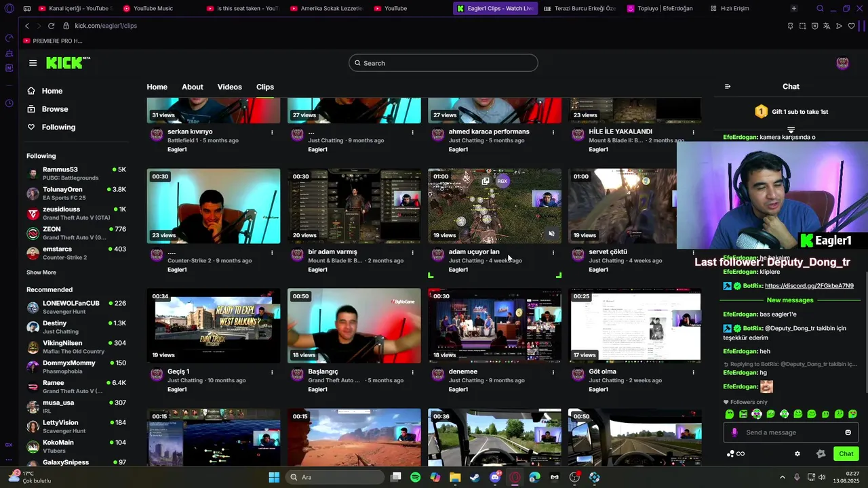
Task: Open options for 'bir adam varmış' clip
Action: click(412, 252)
